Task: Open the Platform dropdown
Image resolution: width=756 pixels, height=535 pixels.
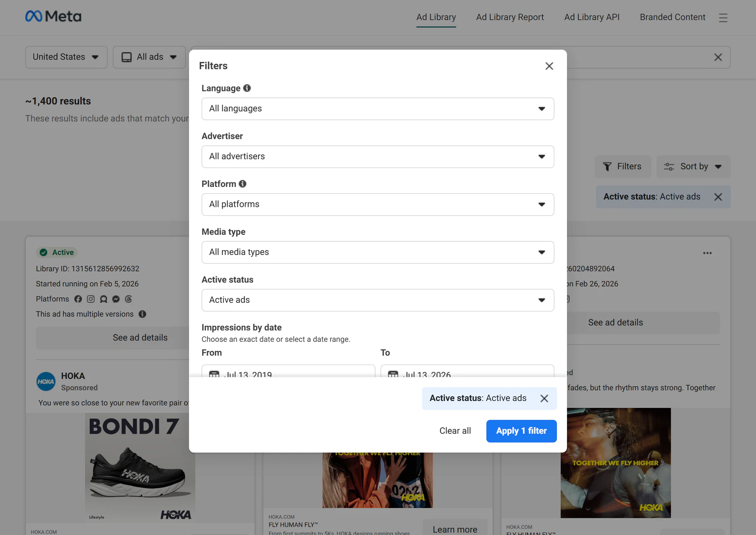Action: (378, 204)
